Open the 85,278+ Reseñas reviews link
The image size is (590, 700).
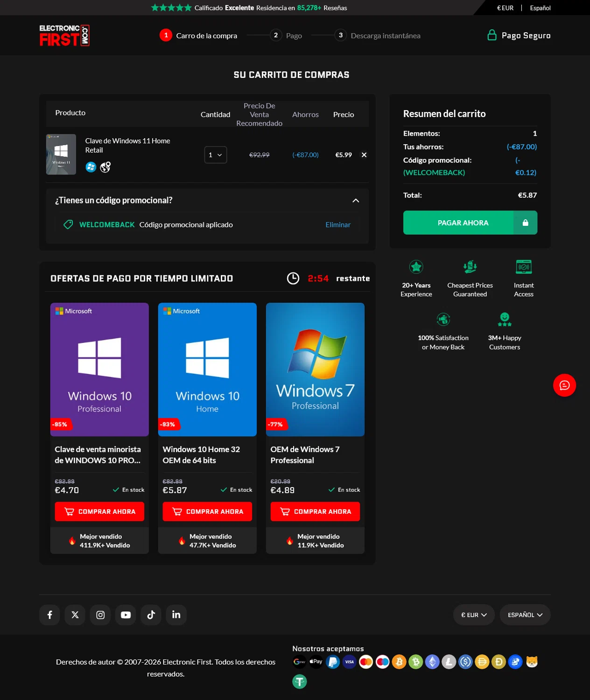coord(322,8)
